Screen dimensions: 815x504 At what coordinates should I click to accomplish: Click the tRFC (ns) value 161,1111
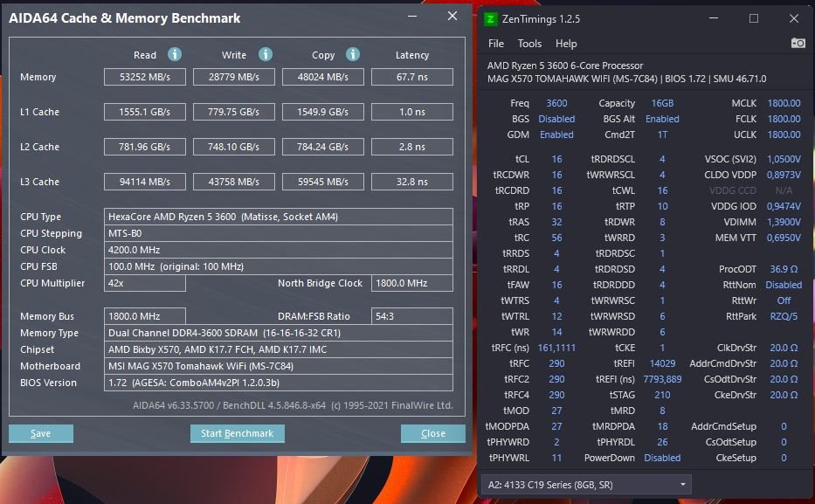coord(556,348)
